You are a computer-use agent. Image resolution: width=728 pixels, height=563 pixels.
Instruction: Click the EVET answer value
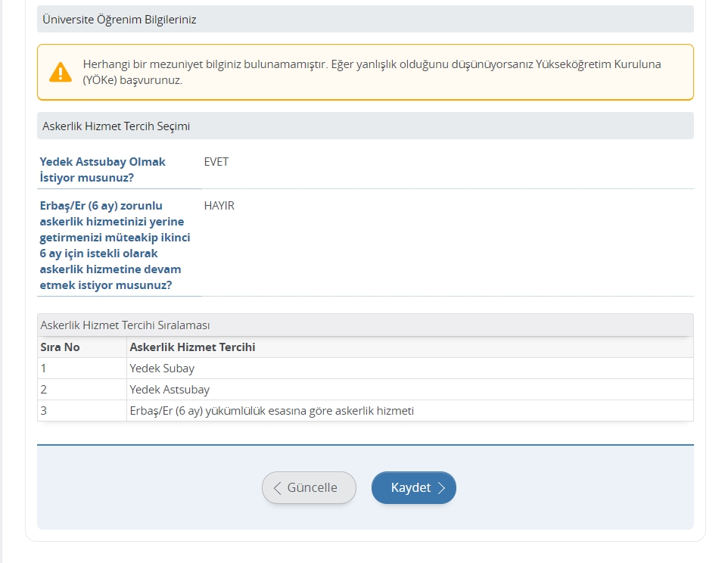(x=216, y=161)
